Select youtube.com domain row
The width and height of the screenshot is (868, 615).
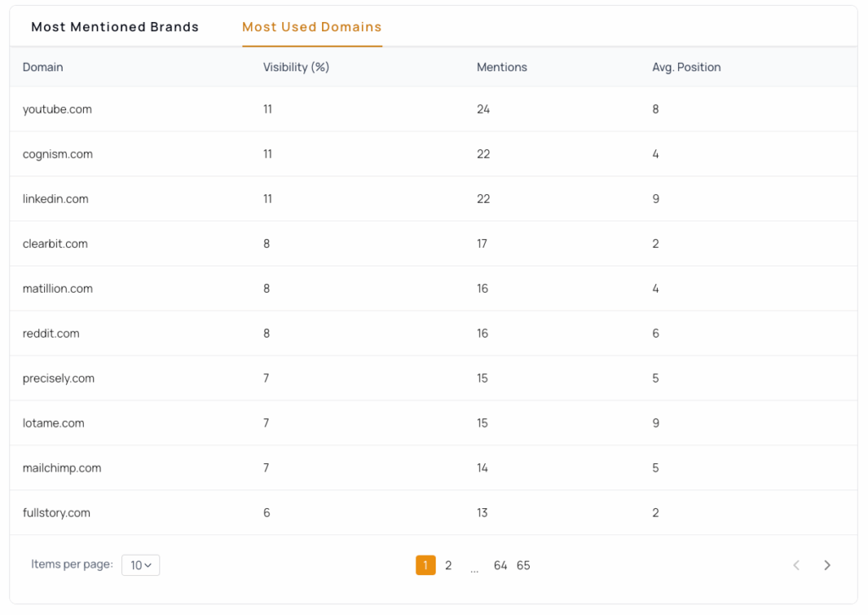pos(433,109)
